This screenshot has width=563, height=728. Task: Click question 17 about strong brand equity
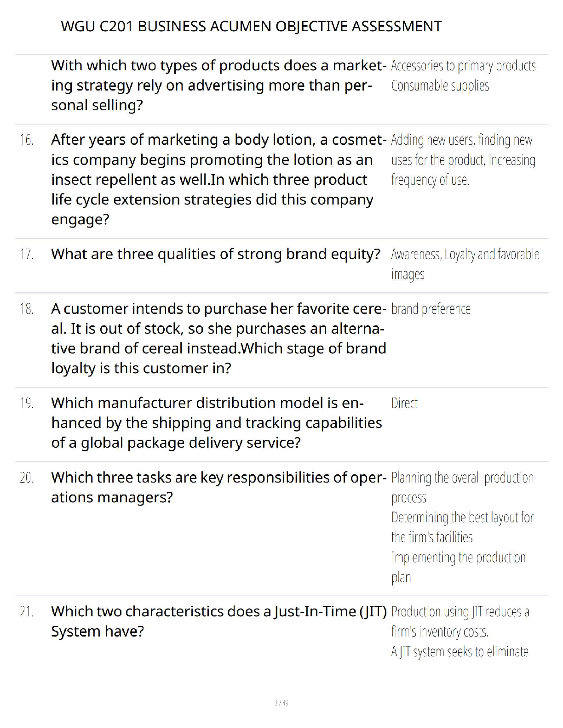click(216, 254)
